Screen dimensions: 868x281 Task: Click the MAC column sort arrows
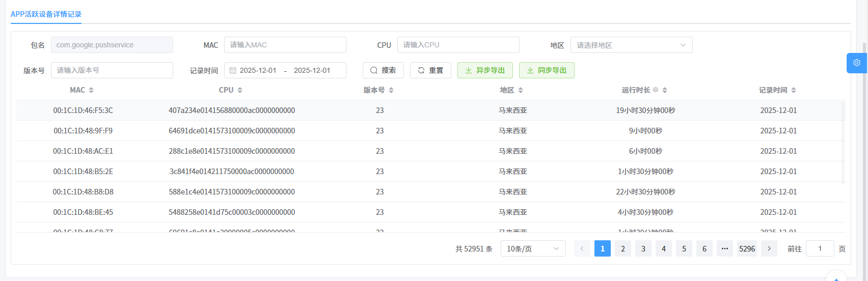[x=91, y=90]
